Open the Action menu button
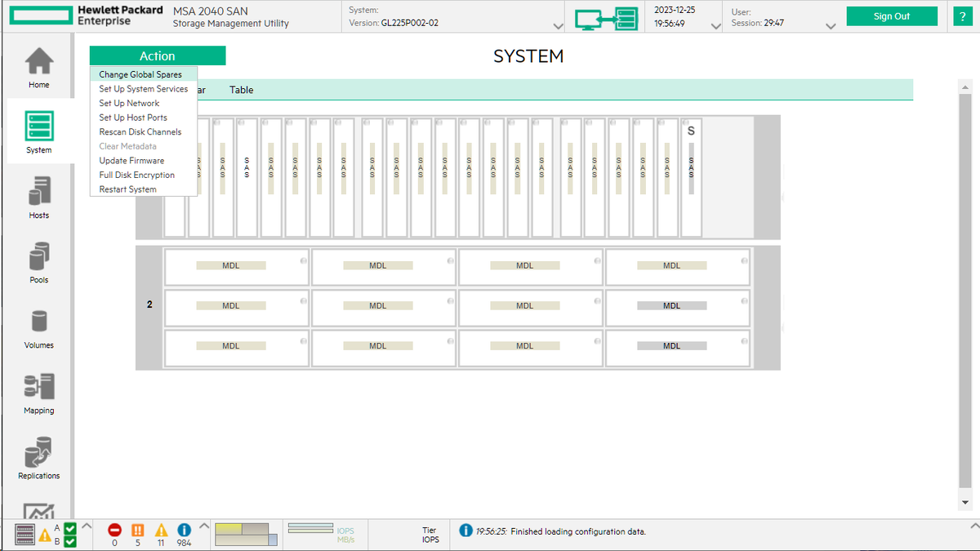 [158, 56]
